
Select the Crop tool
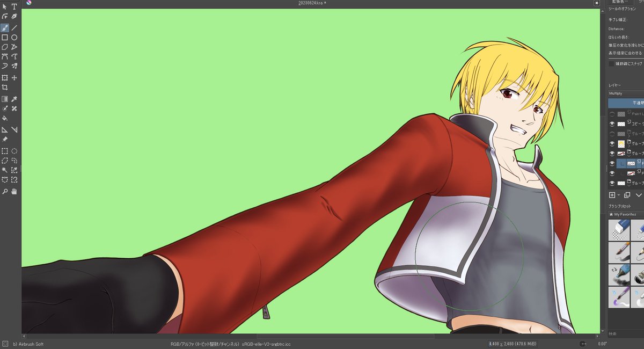click(x=5, y=88)
